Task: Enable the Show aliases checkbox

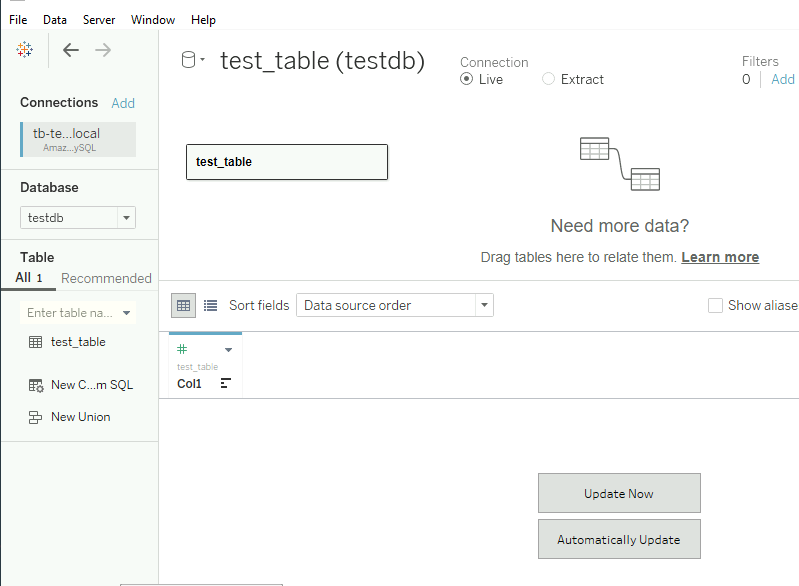Action: coord(715,305)
